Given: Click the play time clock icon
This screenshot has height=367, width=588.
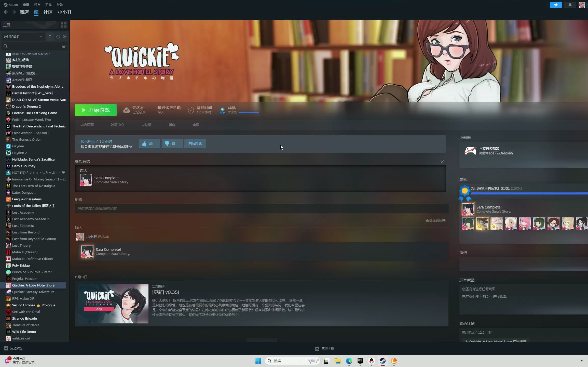Looking at the screenshot, I should point(191,110).
